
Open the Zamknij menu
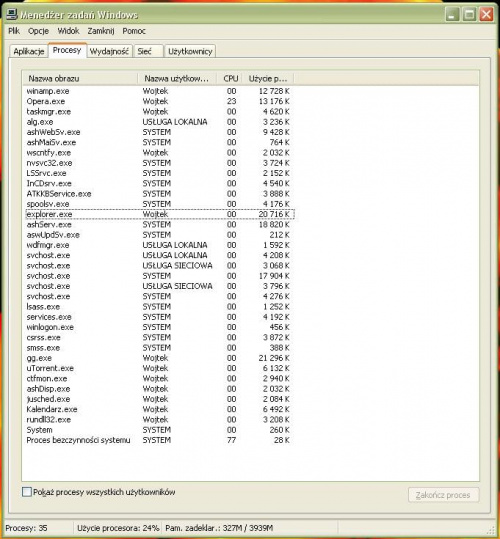point(101,31)
